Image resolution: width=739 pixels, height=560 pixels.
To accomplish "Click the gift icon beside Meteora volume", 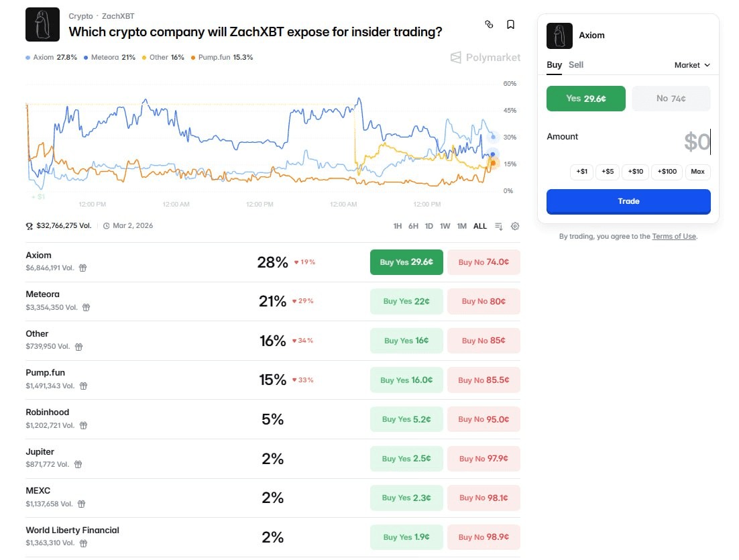I will coord(86,307).
